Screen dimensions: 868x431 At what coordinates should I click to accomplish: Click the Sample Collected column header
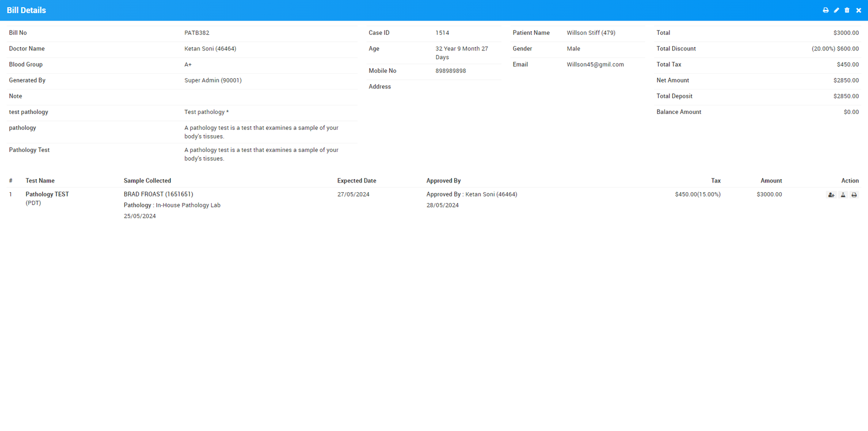[147, 181]
